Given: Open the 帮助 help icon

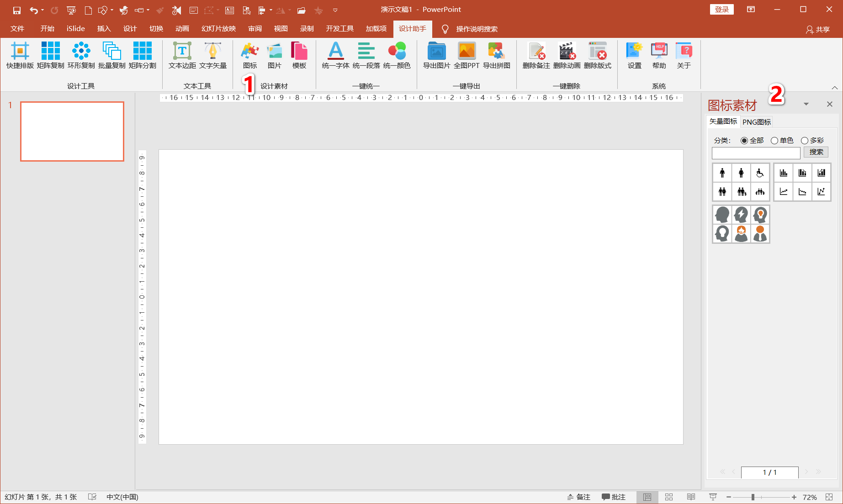Looking at the screenshot, I should pos(659,56).
